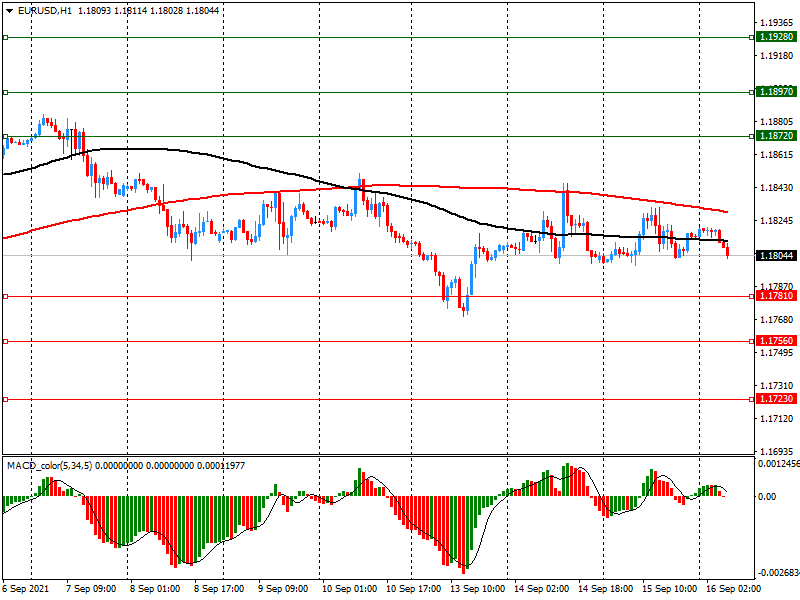Click the 14 Sep 02:00 time label
800x600 pixels.
(541, 589)
